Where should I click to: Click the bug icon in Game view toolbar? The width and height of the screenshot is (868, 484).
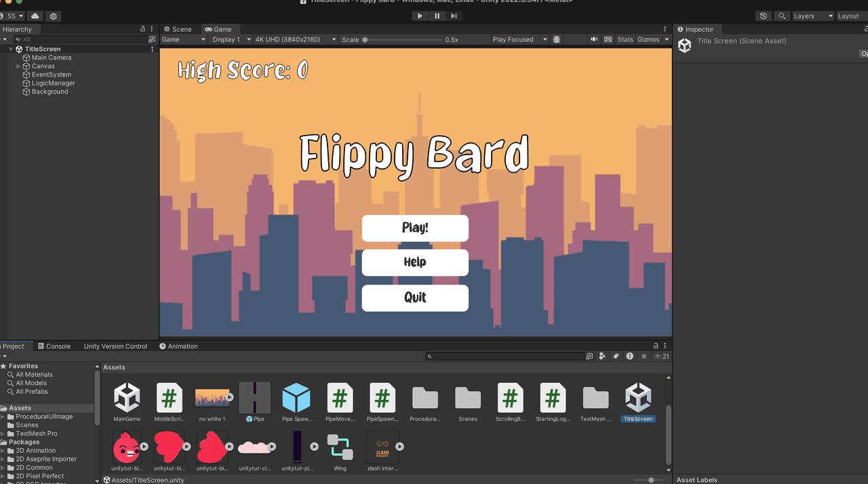pyautogui.click(x=557, y=39)
